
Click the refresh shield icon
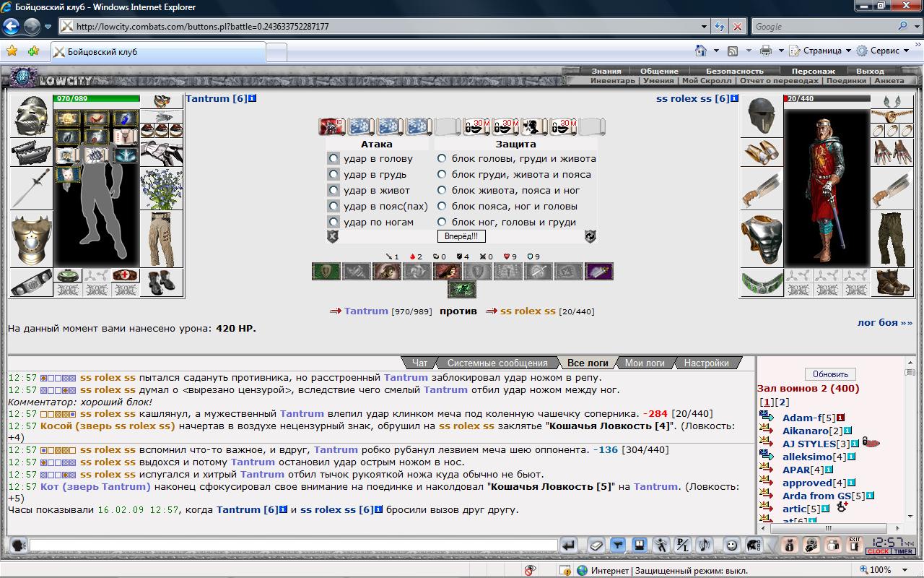click(590, 236)
